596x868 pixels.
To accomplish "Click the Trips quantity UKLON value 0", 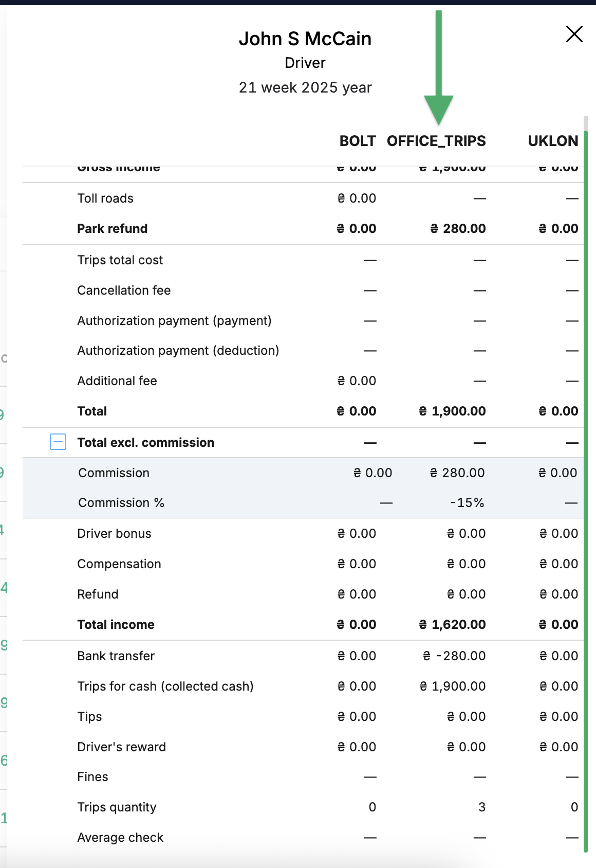I will 574,807.
